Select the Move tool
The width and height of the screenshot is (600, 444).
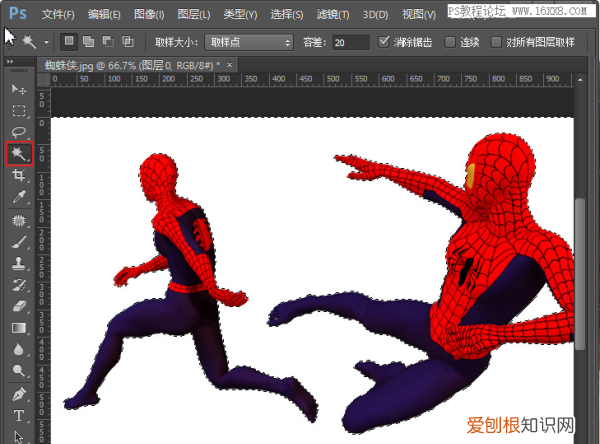(x=18, y=89)
